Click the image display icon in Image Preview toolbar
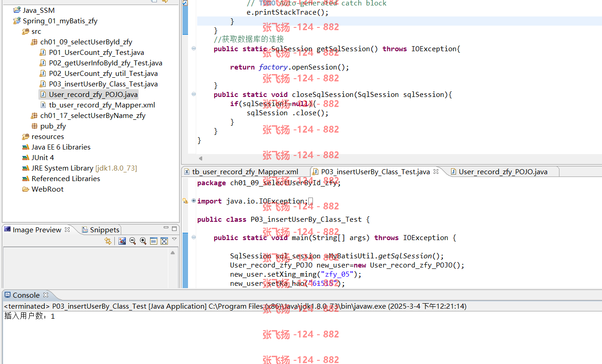This screenshot has height=364, width=602. tap(122, 241)
